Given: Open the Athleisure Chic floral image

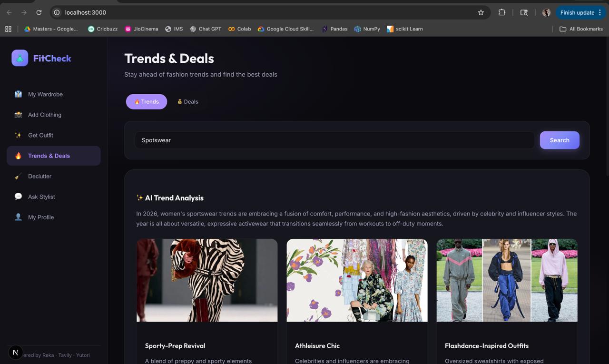Looking at the screenshot, I should coord(357,280).
